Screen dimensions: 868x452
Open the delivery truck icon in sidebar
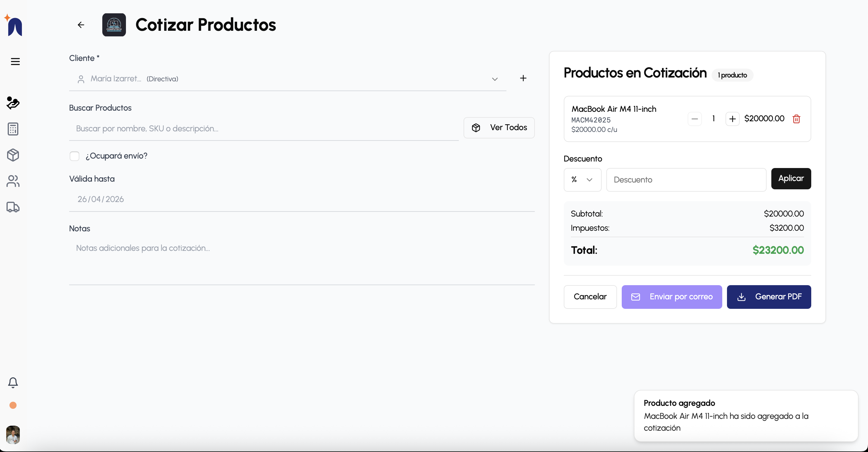click(13, 207)
